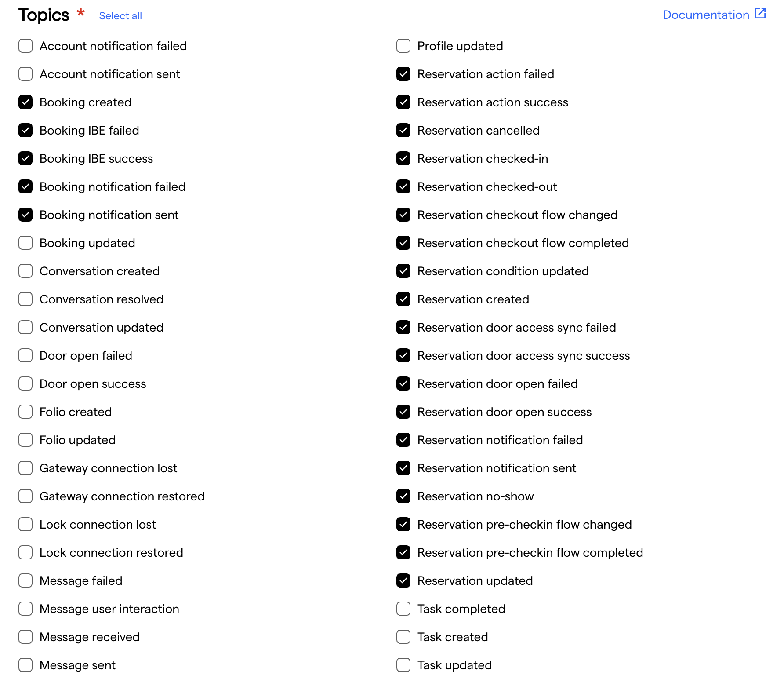
Task: Enable Gateway connection lost notifications
Action: pos(25,468)
